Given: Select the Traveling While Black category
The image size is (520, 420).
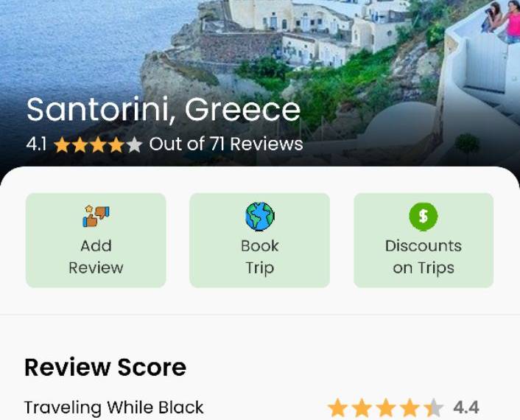Looking at the screenshot, I should (x=113, y=407).
